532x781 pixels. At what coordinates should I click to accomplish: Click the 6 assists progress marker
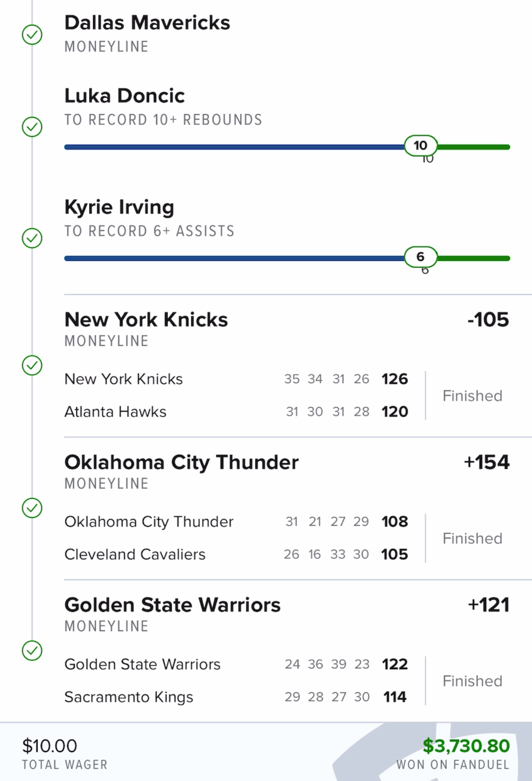(x=421, y=257)
